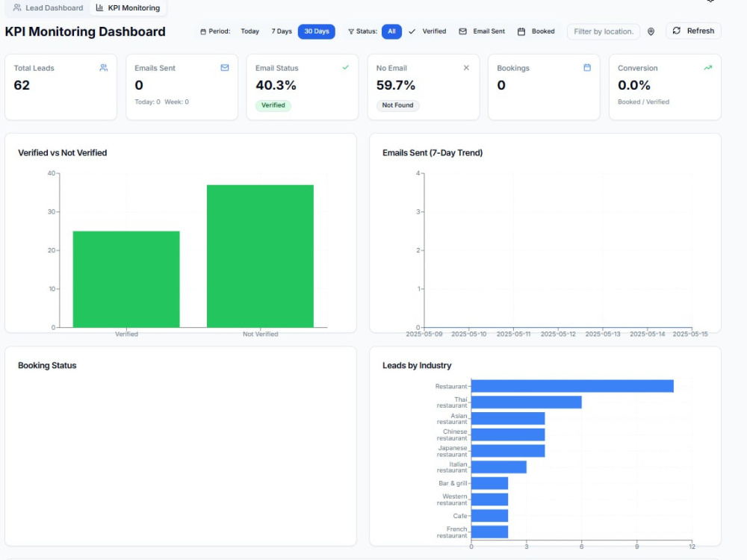The height and width of the screenshot is (560, 747).
Task: Select the 30 Days period
Action: coord(316,31)
